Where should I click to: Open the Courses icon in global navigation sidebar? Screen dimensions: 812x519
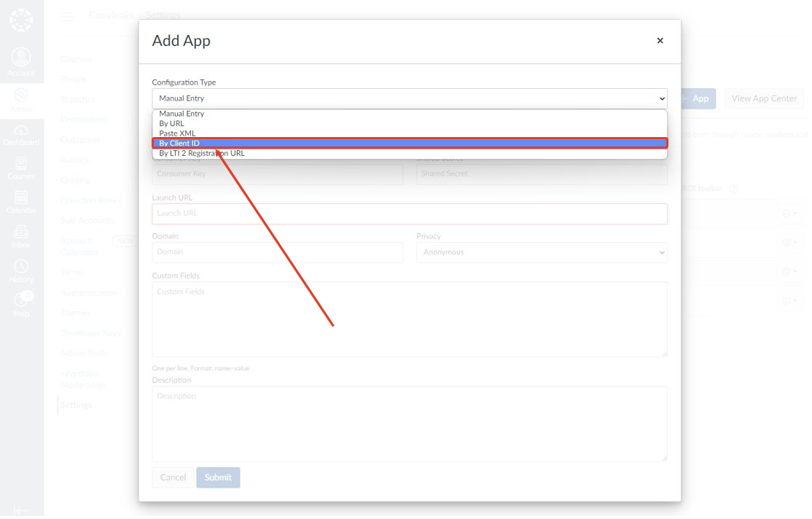point(21,168)
